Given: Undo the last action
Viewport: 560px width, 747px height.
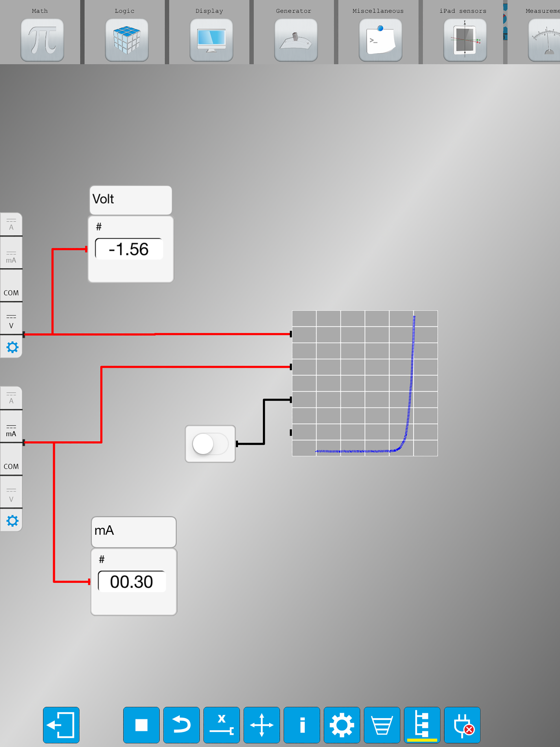Looking at the screenshot, I should point(181,725).
